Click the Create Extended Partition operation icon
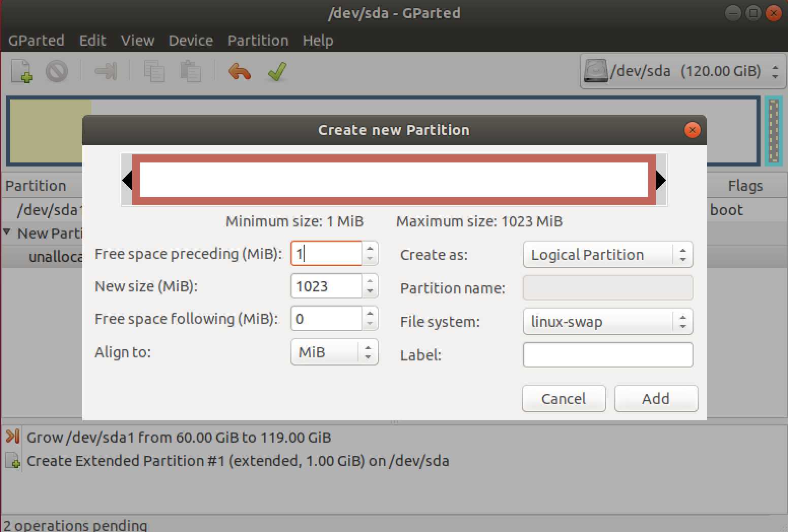 click(x=13, y=460)
